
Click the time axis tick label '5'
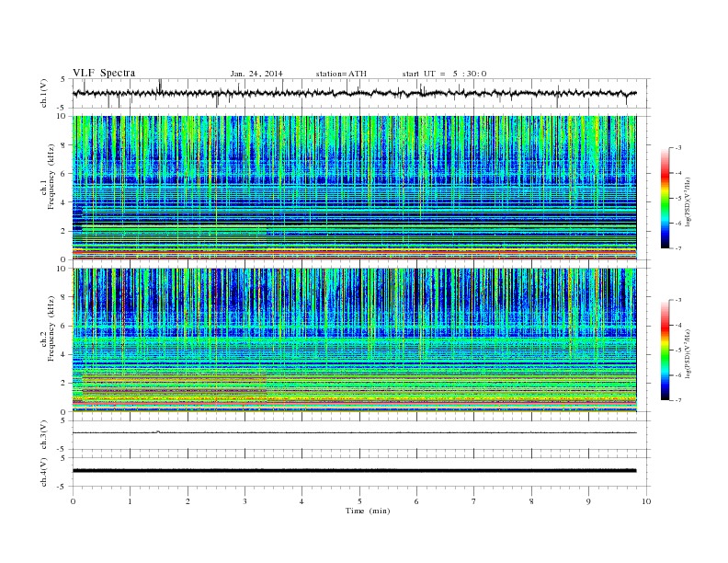pos(359,501)
